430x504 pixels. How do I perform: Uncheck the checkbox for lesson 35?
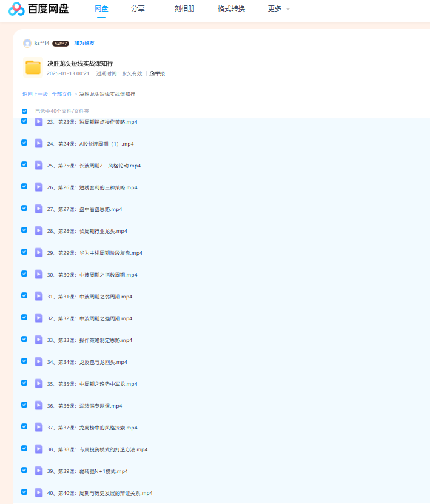[x=24, y=383]
